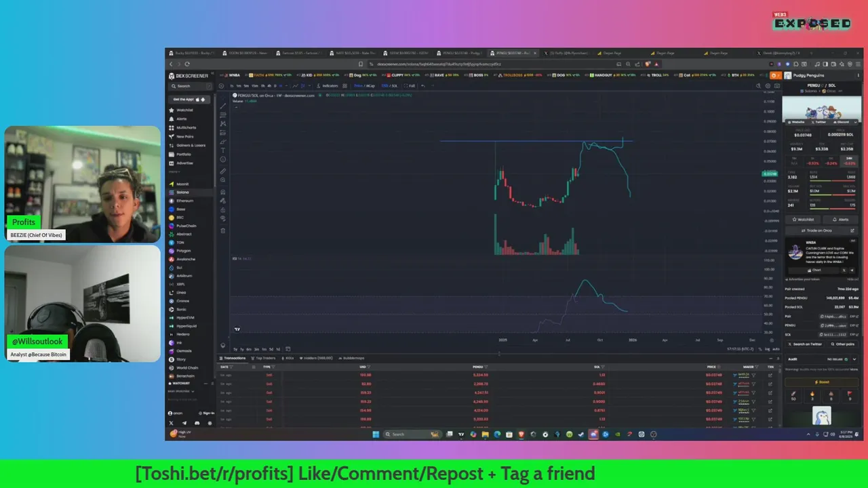The image size is (868, 488).
Task: Click the Windows Start button
Action: click(x=376, y=434)
